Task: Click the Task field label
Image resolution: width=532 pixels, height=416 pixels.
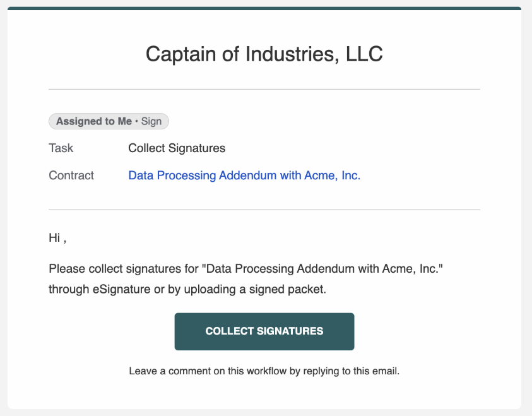Action: 61,148
